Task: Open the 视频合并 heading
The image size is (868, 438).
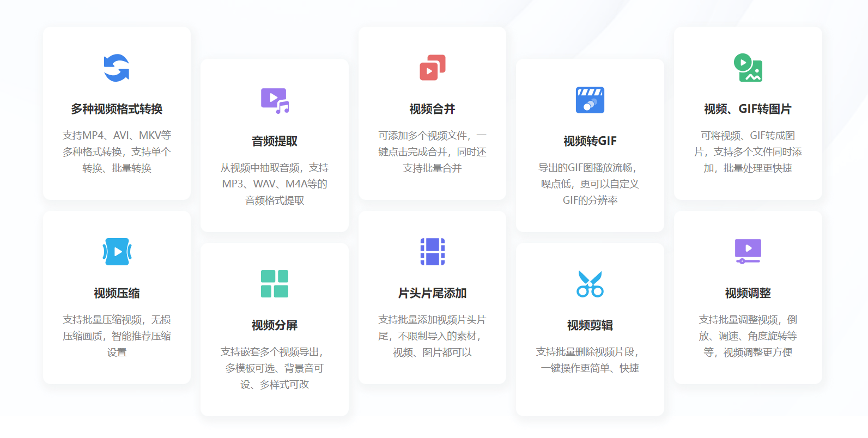Action: pyautogui.click(x=432, y=109)
